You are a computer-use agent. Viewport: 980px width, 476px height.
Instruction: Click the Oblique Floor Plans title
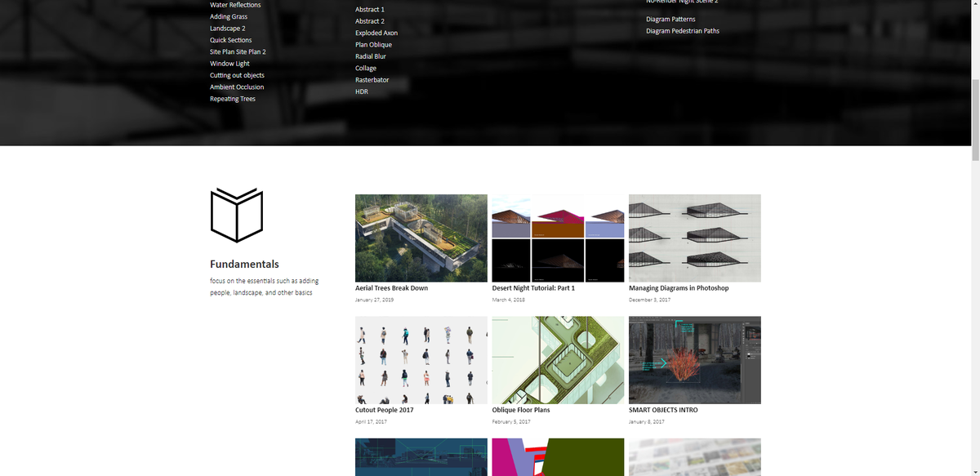521,410
